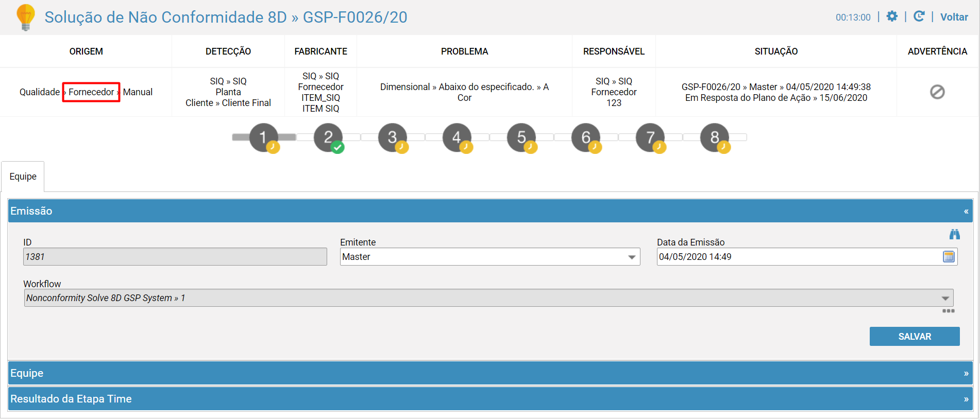Click the PROBLEMA column header
980x420 pixels.
click(464, 51)
